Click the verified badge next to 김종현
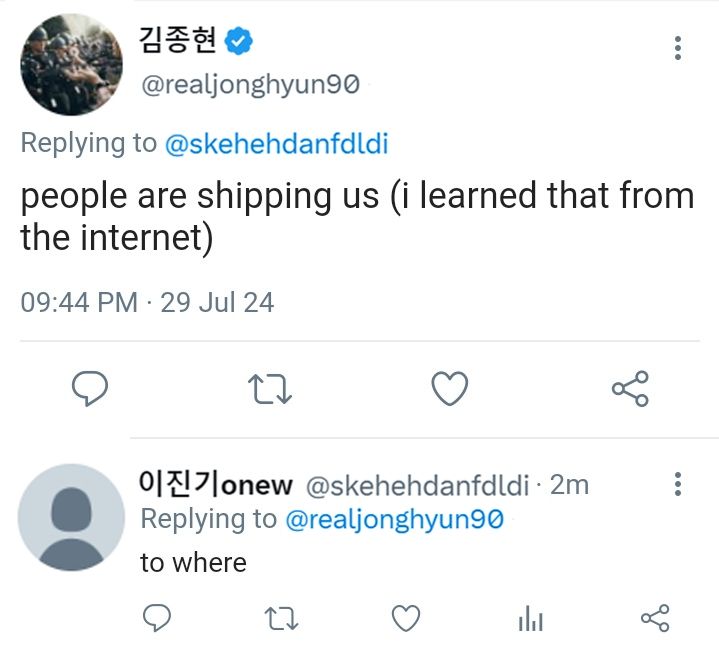The height and width of the screenshot is (647, 719). (238, 41)
